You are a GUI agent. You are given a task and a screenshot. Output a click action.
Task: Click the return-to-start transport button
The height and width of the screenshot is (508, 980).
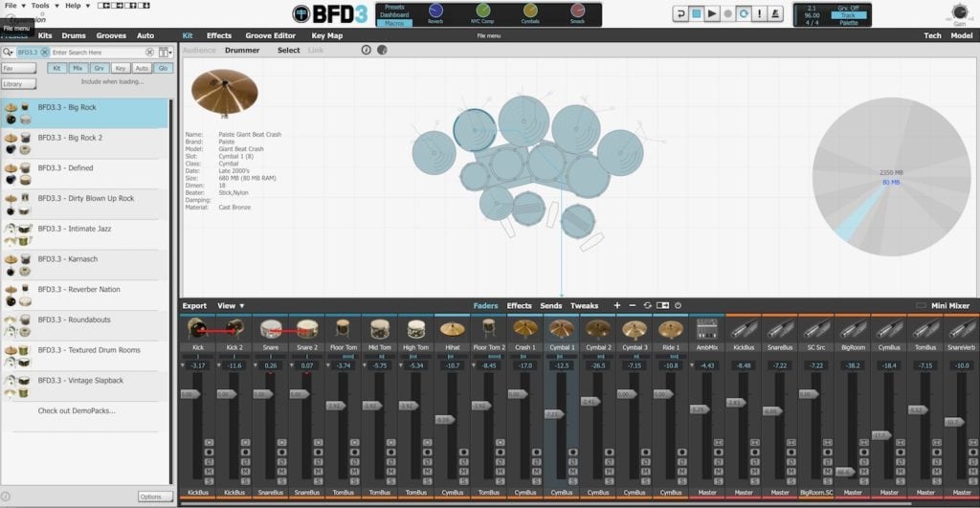click(680, 13)
